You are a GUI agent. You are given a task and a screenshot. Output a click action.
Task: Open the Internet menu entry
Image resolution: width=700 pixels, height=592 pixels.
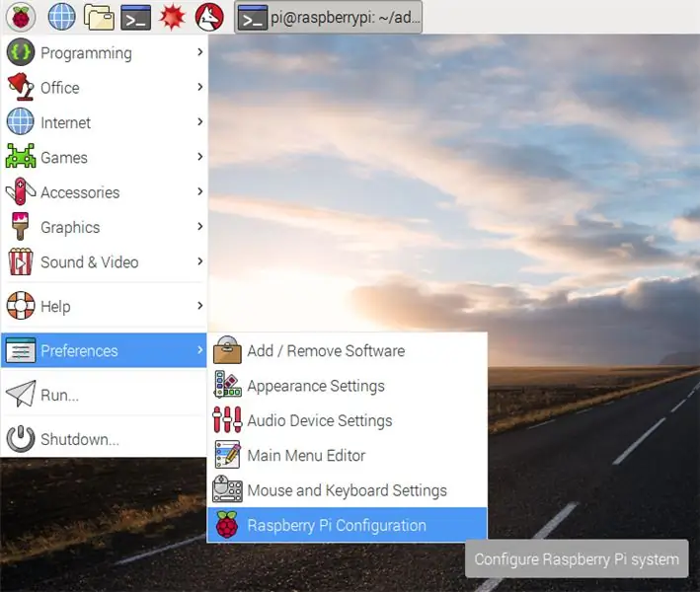(x=104, y=122)
